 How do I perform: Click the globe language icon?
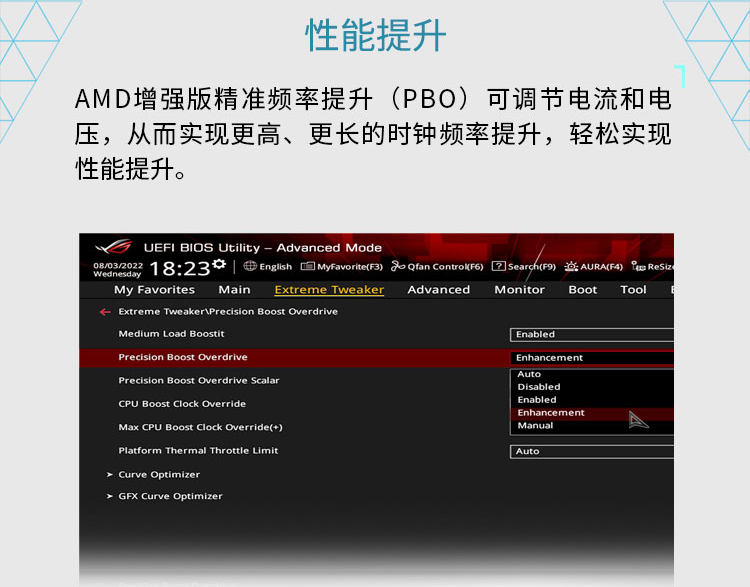pos(250,266)
